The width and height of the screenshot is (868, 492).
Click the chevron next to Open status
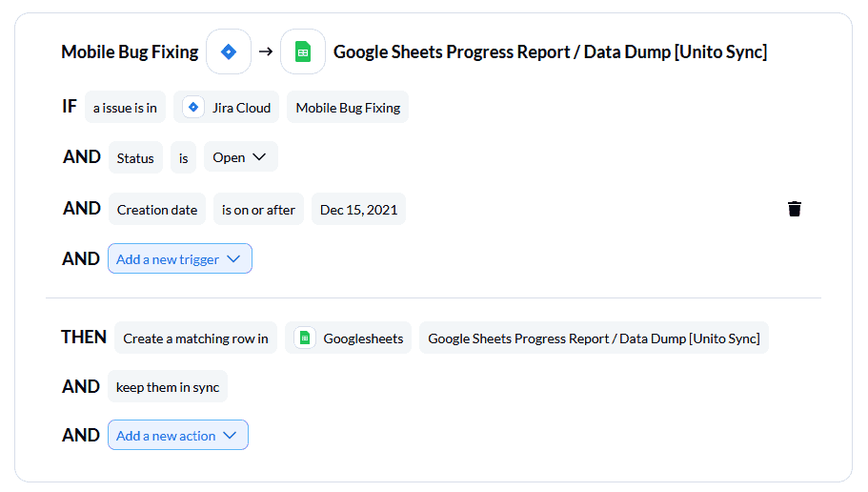pos(259,157)
